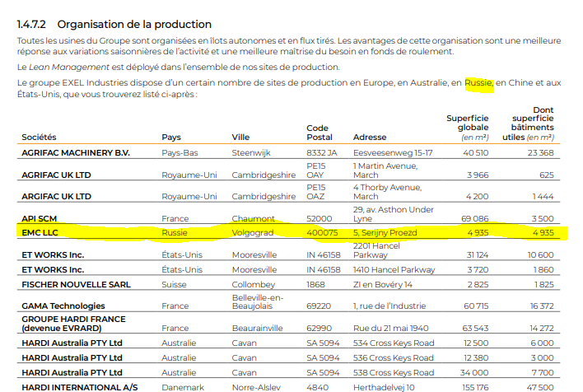Select the company AGRIFAC MACHINERY B.V.

click(76, 153)
